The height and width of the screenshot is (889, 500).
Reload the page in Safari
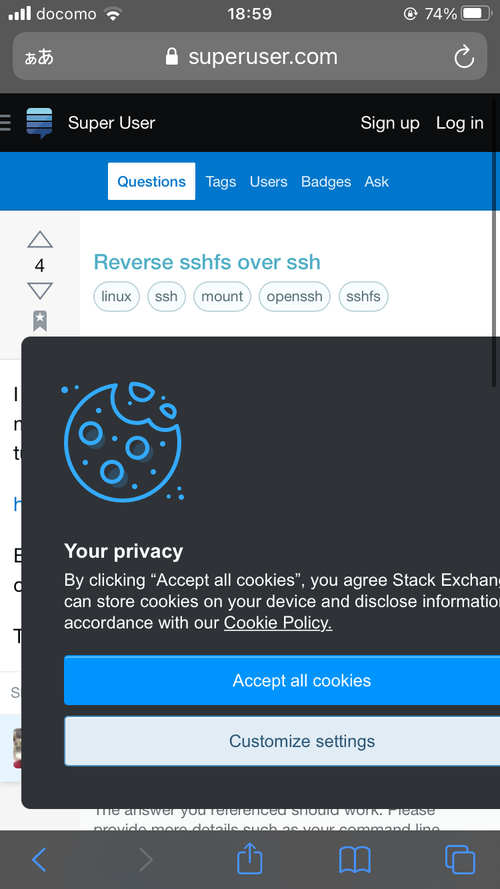click(464, 57)
